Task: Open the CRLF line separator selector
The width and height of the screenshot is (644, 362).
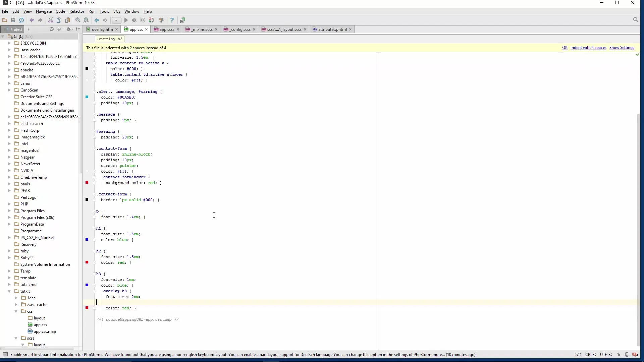Action: click(x=591, y=355)
